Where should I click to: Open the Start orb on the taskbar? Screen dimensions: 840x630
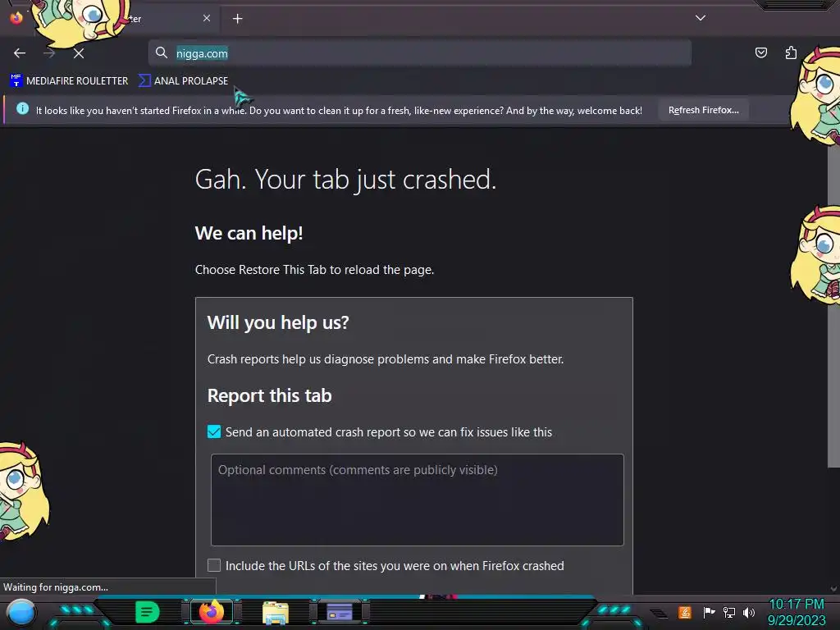click(x=21, y=612)
